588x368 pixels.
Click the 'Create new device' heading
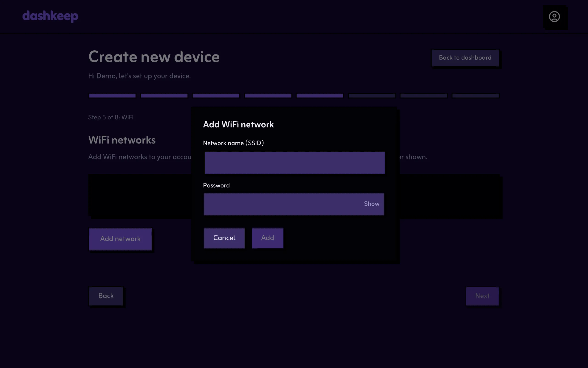click(154, 57)
